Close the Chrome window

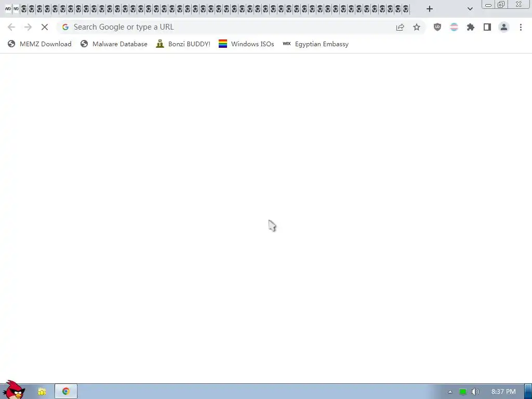click(519, 4)
